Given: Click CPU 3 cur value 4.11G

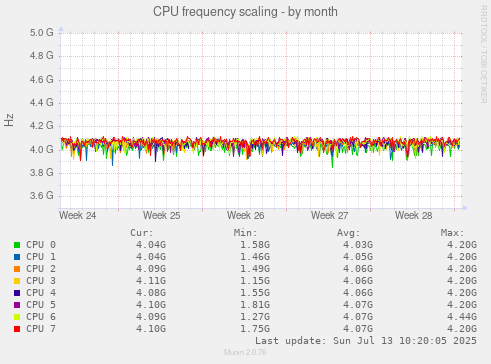Looking at the screenshot, I should pyautogui.click(x=151, y=281).
